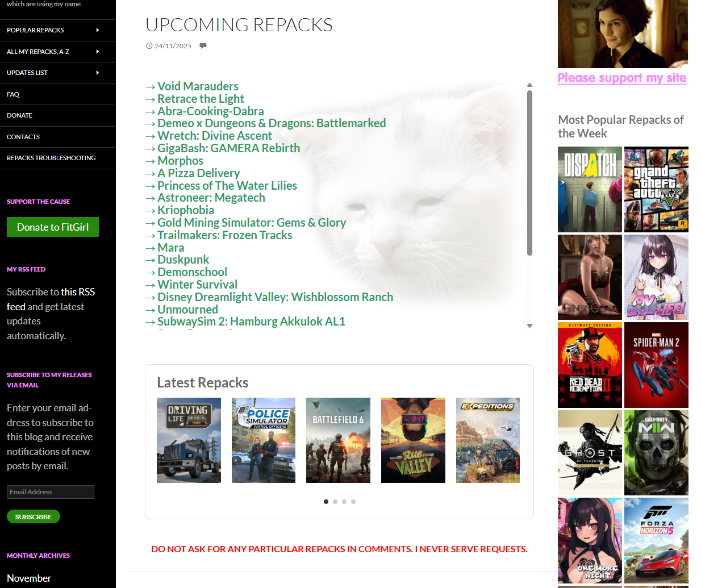Screen dimensions: 701x588
Task: Open the Police Simulator repack thumbnail
Action: pos(264,440)
